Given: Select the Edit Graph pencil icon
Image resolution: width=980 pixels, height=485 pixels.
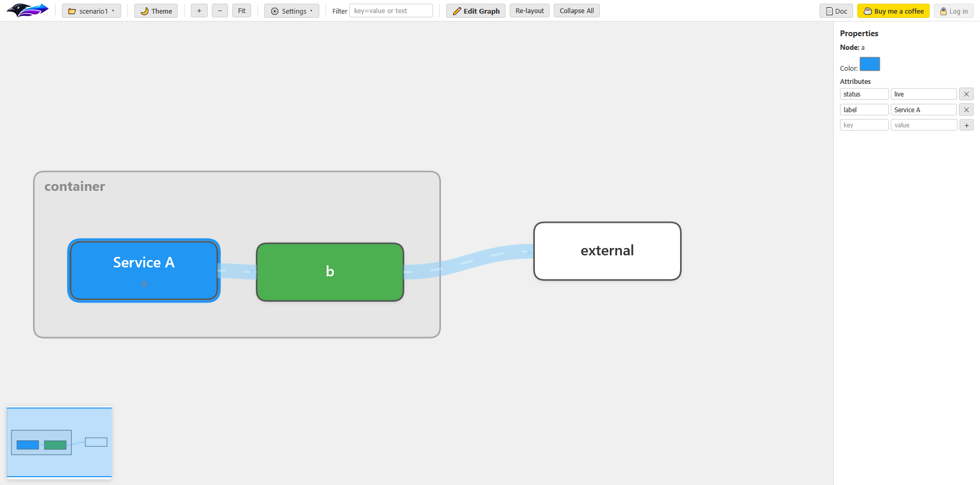Looking at the screenshot, I should pos(457,10).
